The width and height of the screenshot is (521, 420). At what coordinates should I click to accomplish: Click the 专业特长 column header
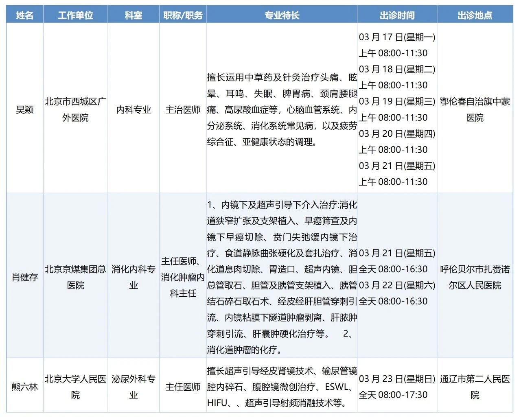coord(282,15)
